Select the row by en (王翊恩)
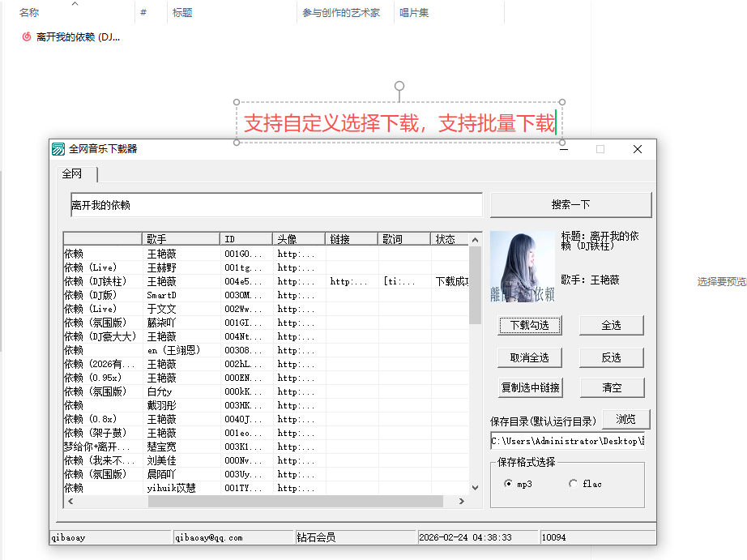747x560 pixels. coord(267,351)
